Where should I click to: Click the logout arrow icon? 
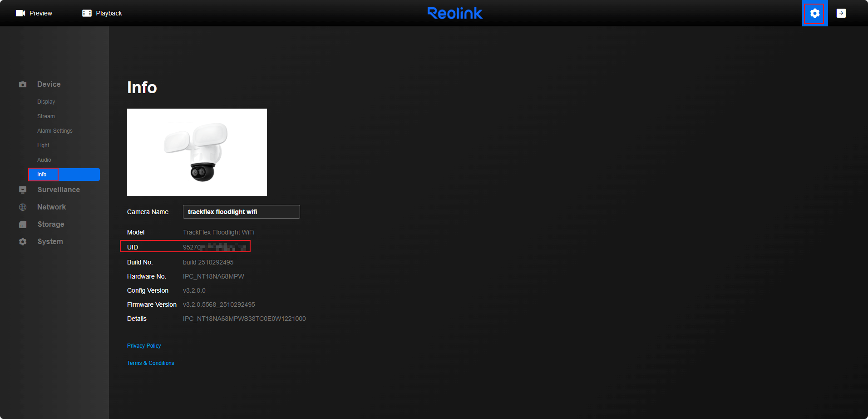coord(842,13)
